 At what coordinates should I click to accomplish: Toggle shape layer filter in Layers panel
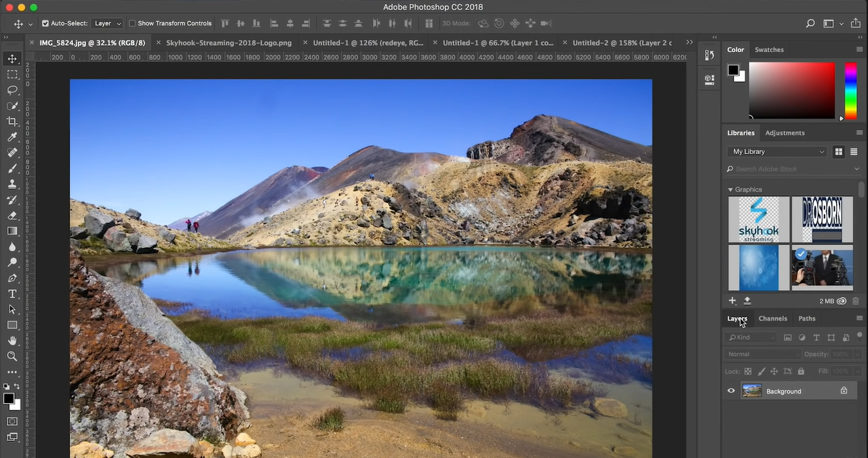831,337
